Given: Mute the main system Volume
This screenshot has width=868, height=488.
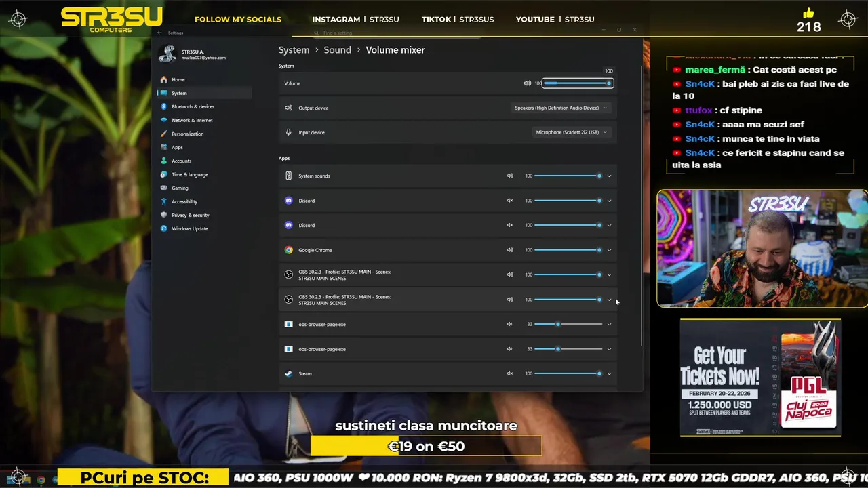Looking at the screenshot, I should click(527, 83).
